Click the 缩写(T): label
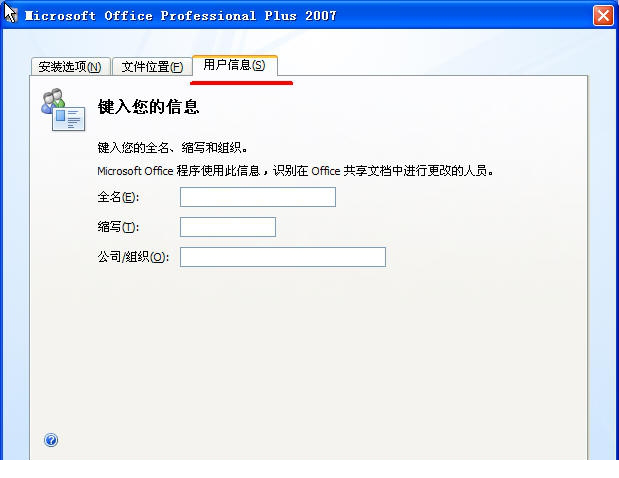The width and height of the screenshot is (619, 478). (x=118, y=227)
